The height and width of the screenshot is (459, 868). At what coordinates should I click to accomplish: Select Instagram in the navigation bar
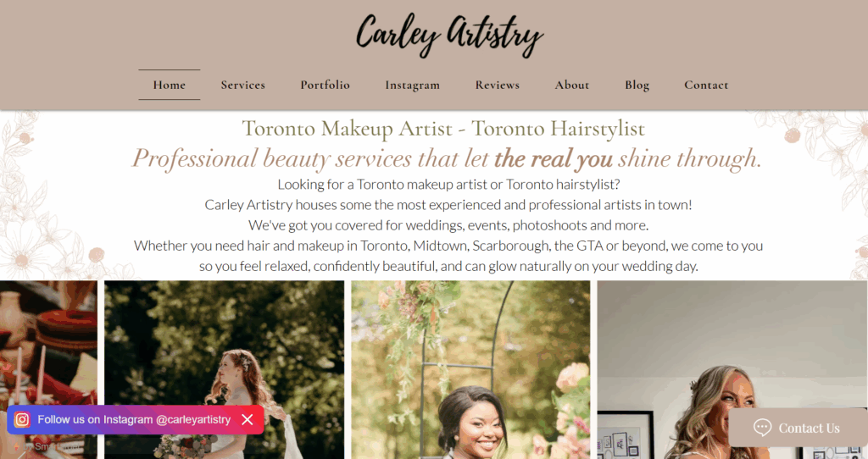click(x=413, y=85)
